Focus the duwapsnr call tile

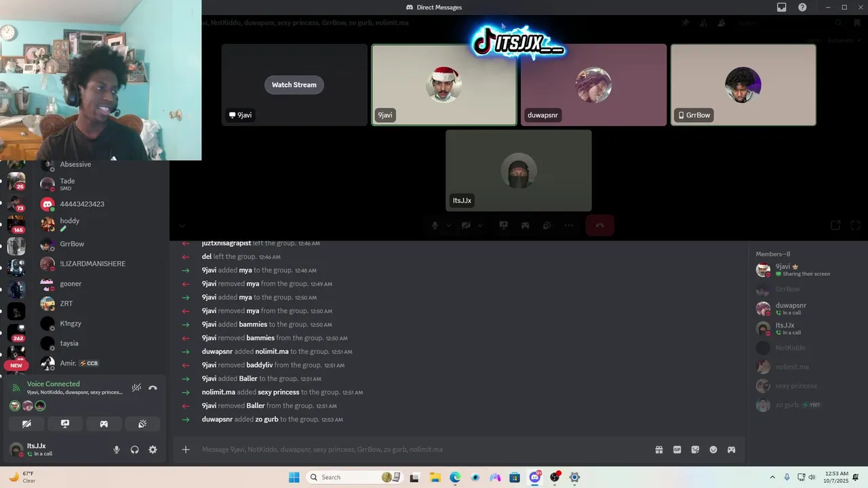pos(593,85)
